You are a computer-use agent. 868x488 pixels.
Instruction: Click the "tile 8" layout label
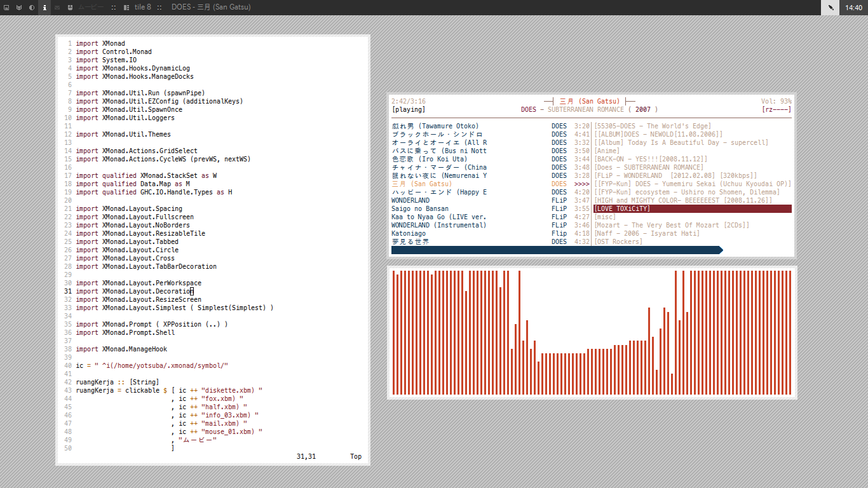click(143, 8)
